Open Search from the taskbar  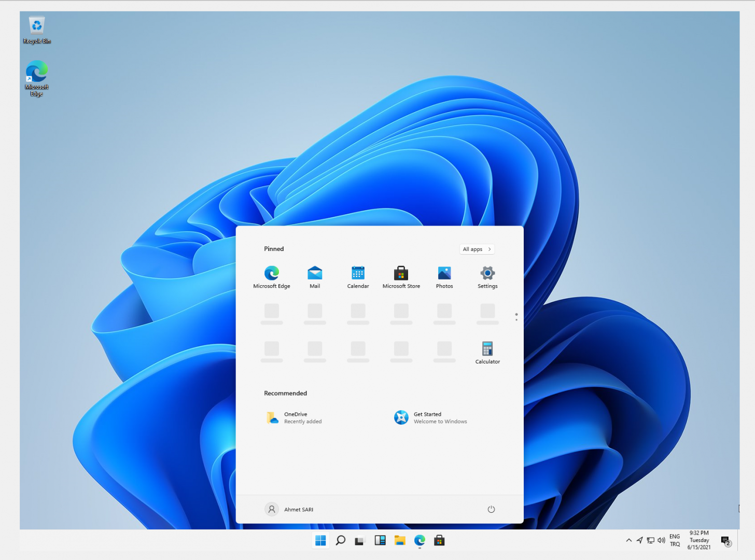[x=340, y=540]
